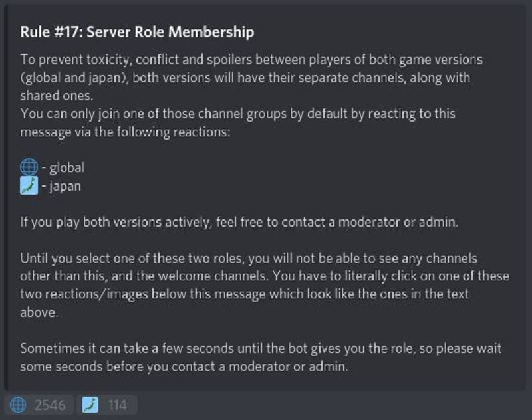This screenshot has width=532, height=420.
Task: Click the embed's dark left border bar
Action: (x=5, y=197)
